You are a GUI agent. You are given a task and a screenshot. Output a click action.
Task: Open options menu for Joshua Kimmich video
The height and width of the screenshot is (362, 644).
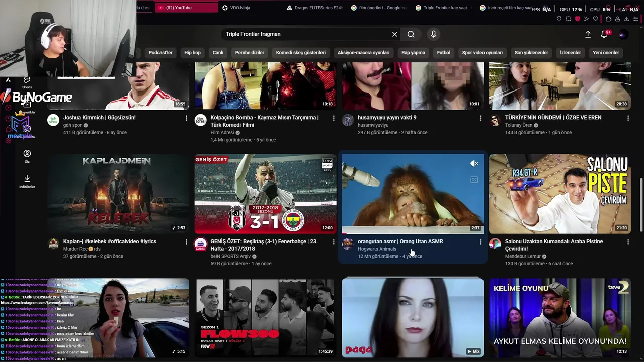tap(186, 118)
